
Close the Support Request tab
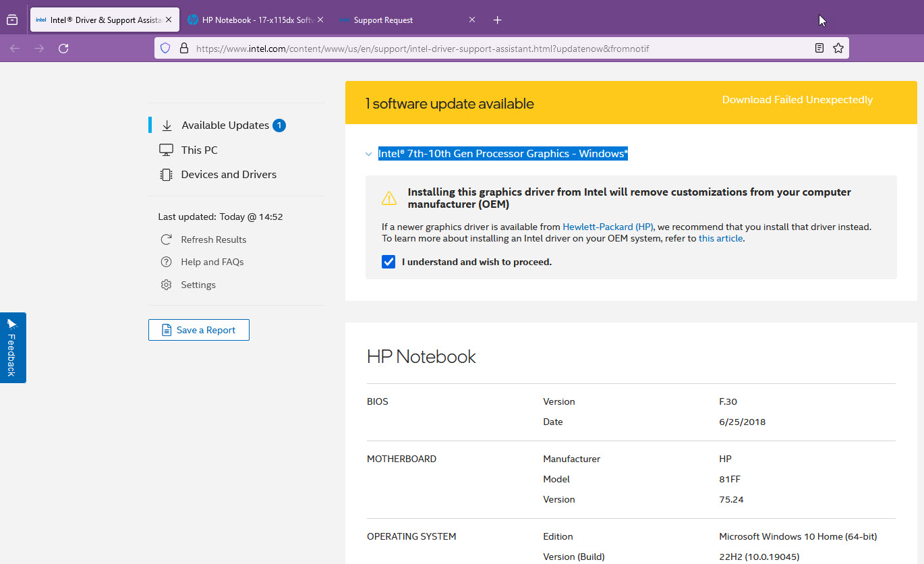[x=472, y=20]
